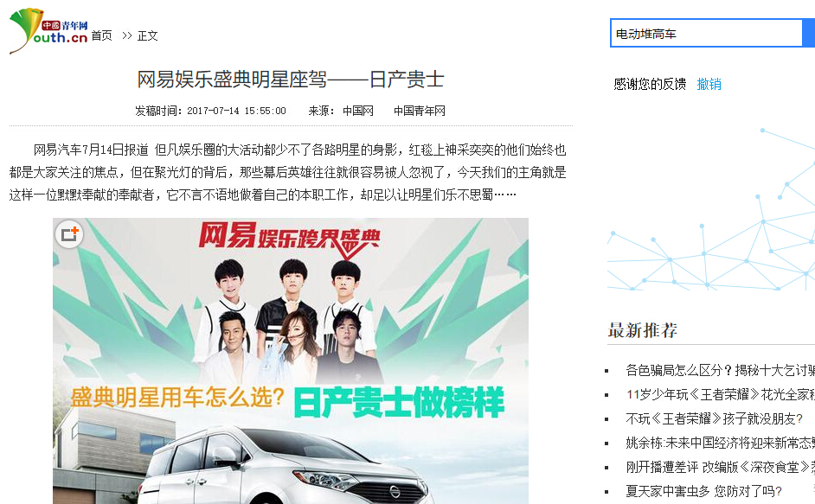Open the 中国网 source link

tap(358, 111)
